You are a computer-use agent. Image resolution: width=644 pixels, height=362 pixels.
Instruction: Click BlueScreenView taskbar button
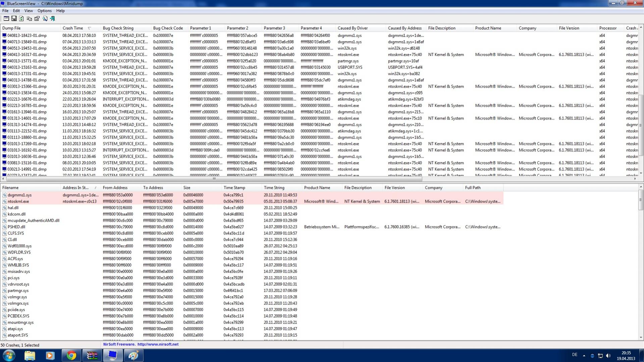(113, 355)
